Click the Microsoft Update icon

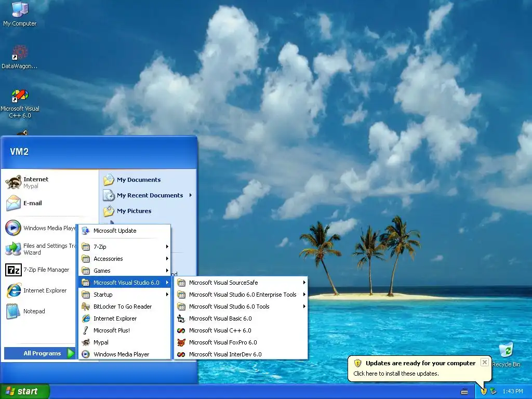(86, 231)
